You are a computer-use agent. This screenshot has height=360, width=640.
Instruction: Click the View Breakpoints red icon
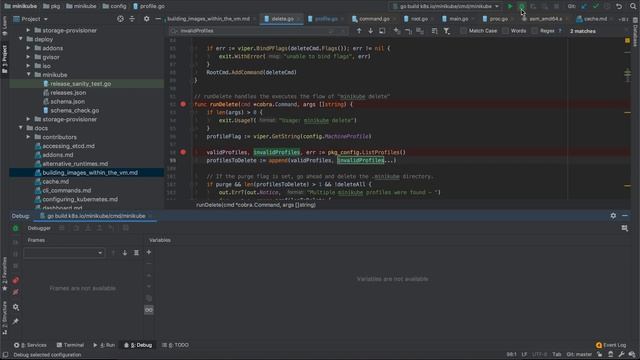[x=16, y=280]
